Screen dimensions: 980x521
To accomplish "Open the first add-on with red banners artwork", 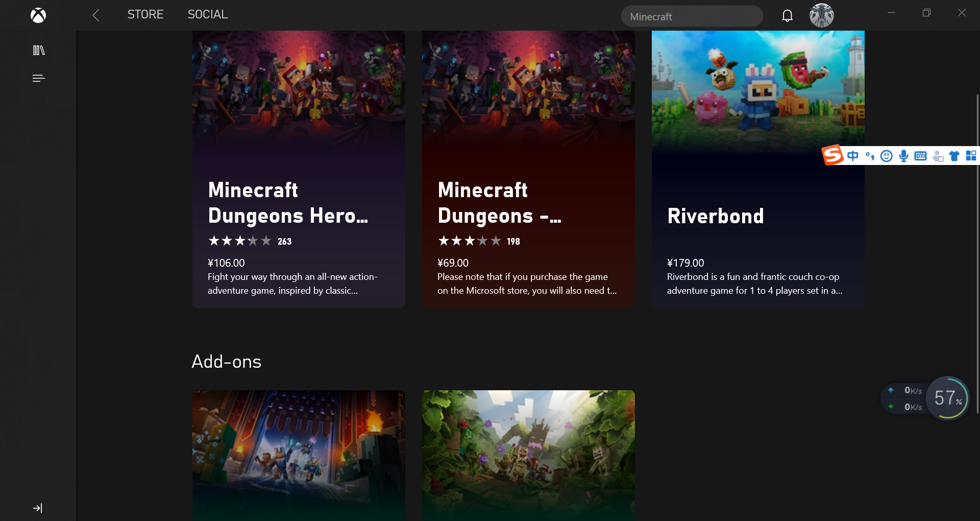I will tap(299, 456).
